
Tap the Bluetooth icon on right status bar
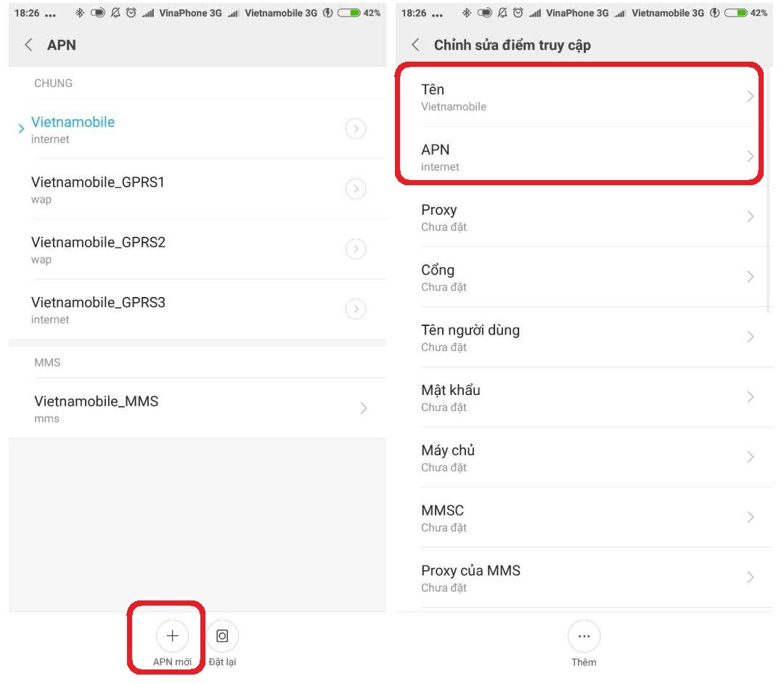pyautogui.click(x=467, y=13)
